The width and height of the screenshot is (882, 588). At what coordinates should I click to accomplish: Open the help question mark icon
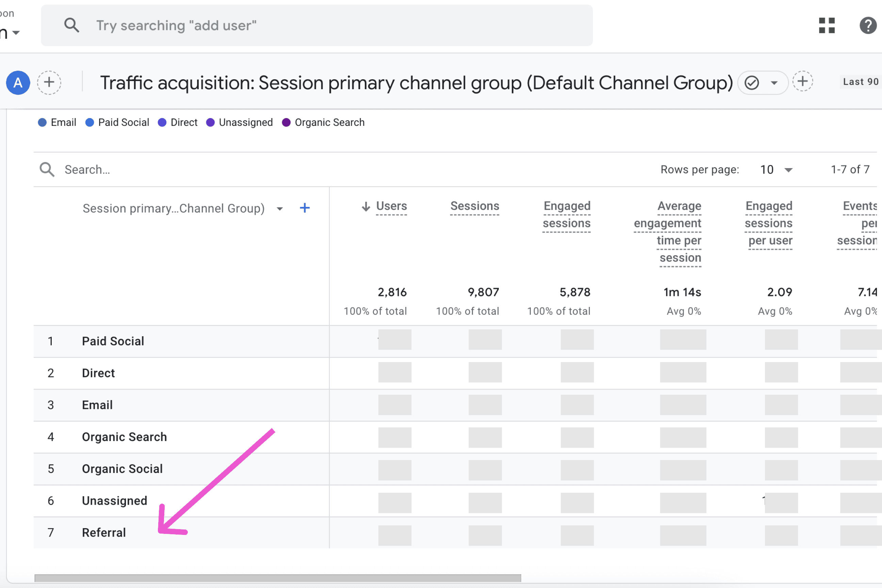868,26
